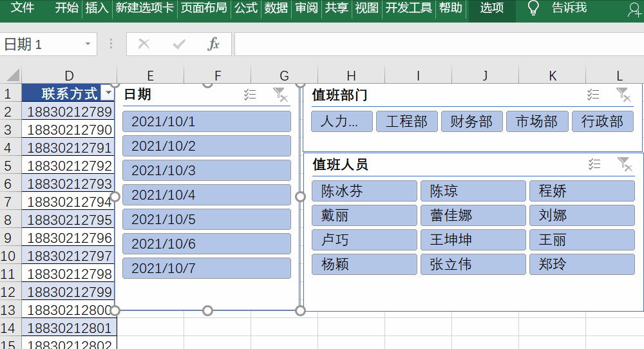Screen dimensions: 644x349
Task: Click the select-all corner triangle
Action: tap(13, 75)
